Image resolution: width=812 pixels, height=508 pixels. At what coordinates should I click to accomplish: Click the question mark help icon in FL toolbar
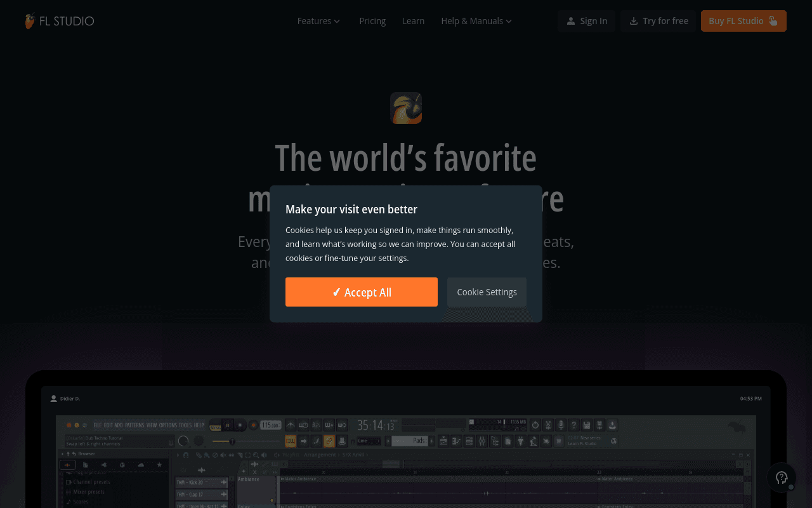tap(573, 425)
